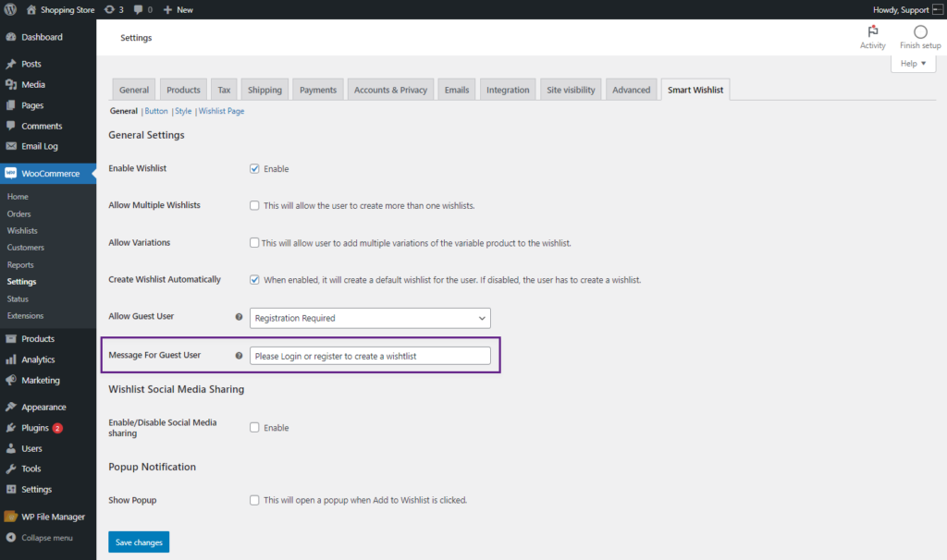Click the sidebar Settings sliders icon
The image size is (947, 560).
point(11,490)
